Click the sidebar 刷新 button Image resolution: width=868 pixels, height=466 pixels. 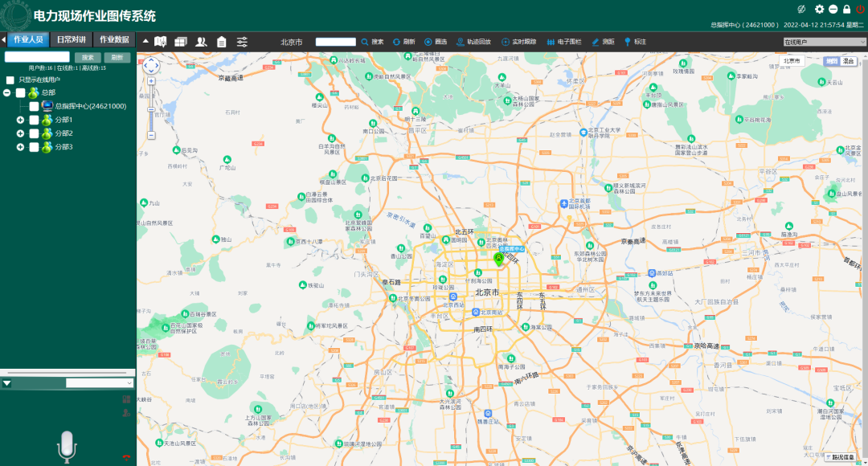(117, 58)
